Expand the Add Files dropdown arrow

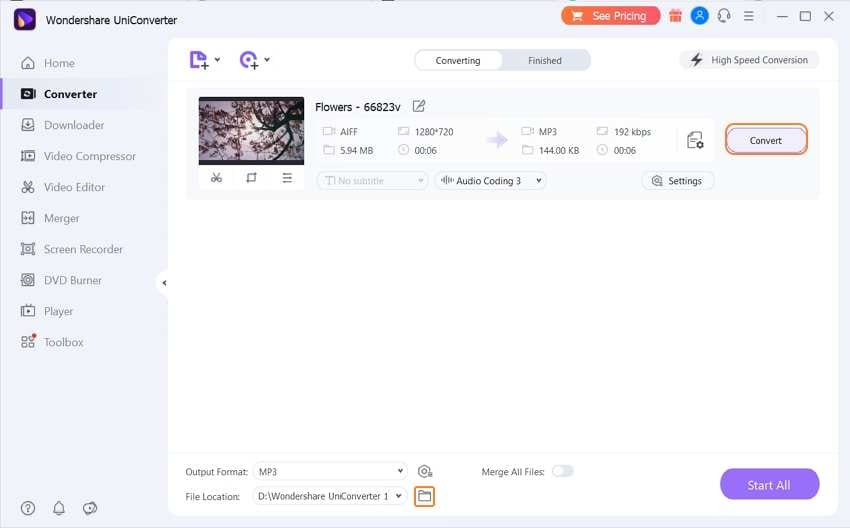click(217, 60)
